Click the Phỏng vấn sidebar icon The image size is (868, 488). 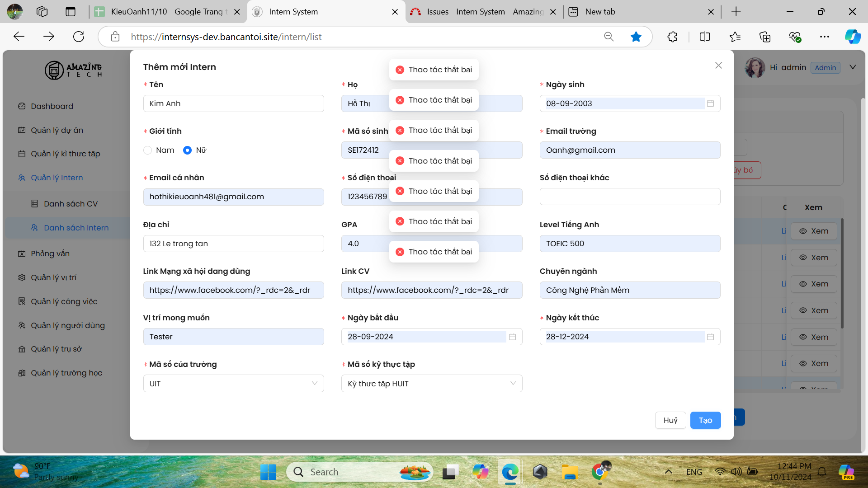point(22,253)
